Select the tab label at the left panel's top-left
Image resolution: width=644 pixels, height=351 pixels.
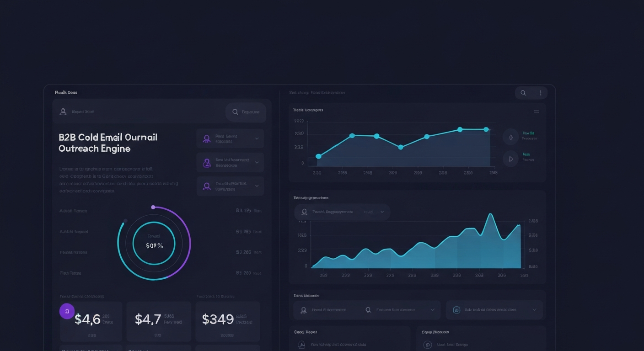(66, 93)
